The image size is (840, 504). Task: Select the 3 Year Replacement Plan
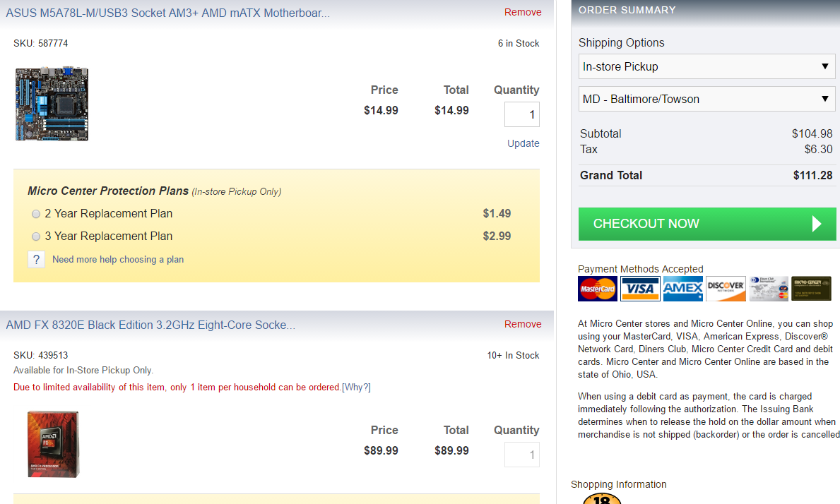tap(36, 236)
